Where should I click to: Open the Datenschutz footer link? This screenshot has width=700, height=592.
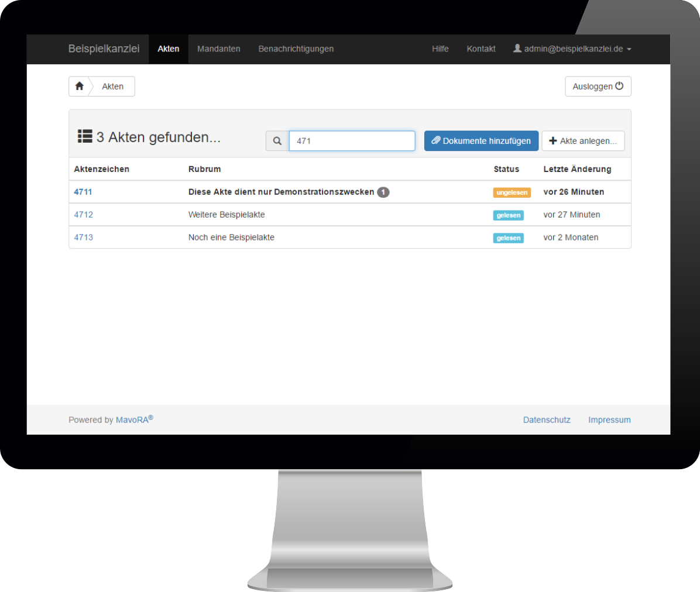coord(547,420)
